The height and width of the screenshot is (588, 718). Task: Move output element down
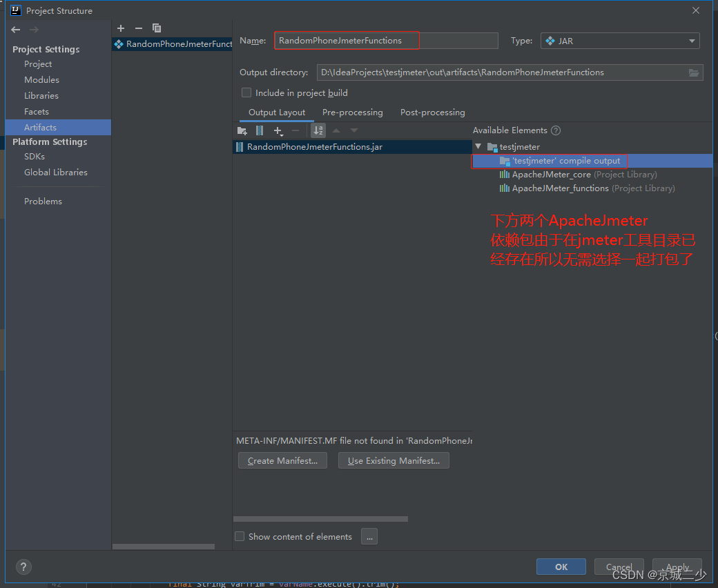click(354, 131)
